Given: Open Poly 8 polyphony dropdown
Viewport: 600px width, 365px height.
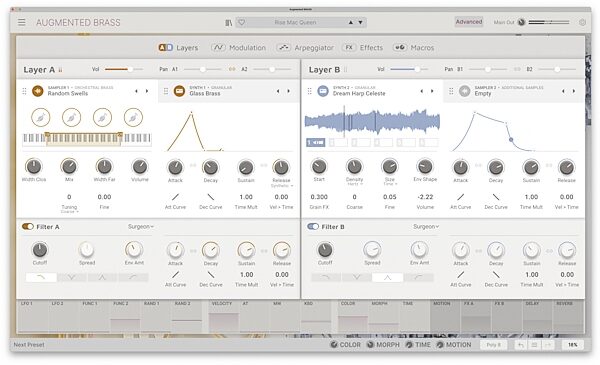Looking at the screenshot, I should point(493,345).
